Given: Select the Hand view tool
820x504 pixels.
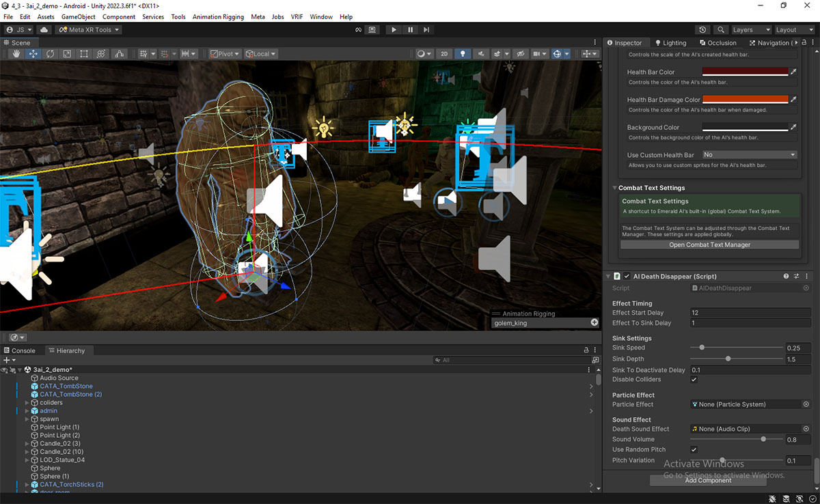Looking at the screenshot, I should 16,54.
